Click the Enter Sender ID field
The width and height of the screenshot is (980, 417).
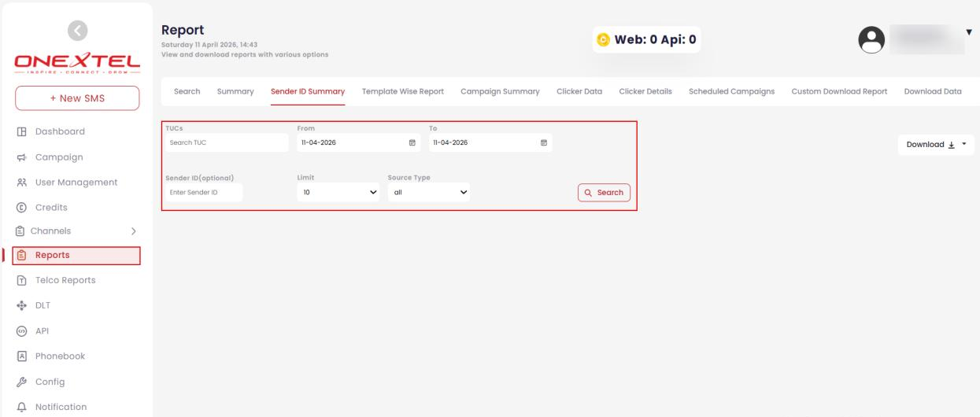tap(204, 193)
